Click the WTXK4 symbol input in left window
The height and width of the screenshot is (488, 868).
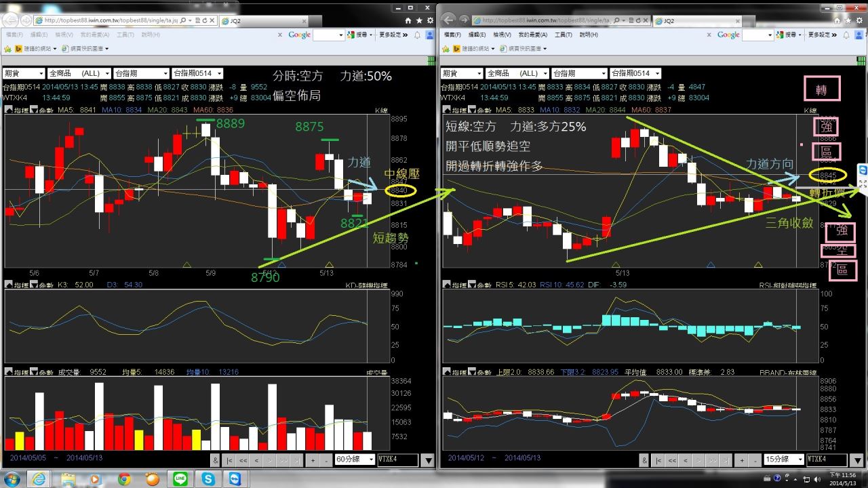397,460
